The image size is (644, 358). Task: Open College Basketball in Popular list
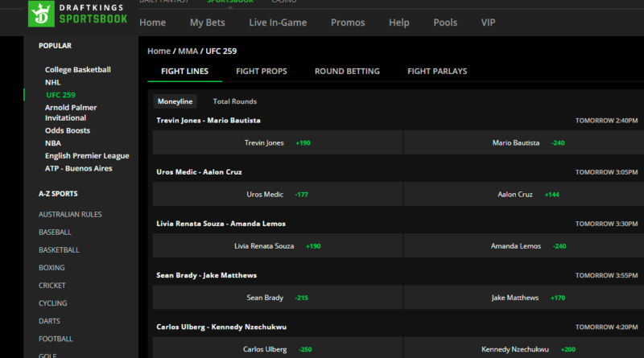[78, 70]
